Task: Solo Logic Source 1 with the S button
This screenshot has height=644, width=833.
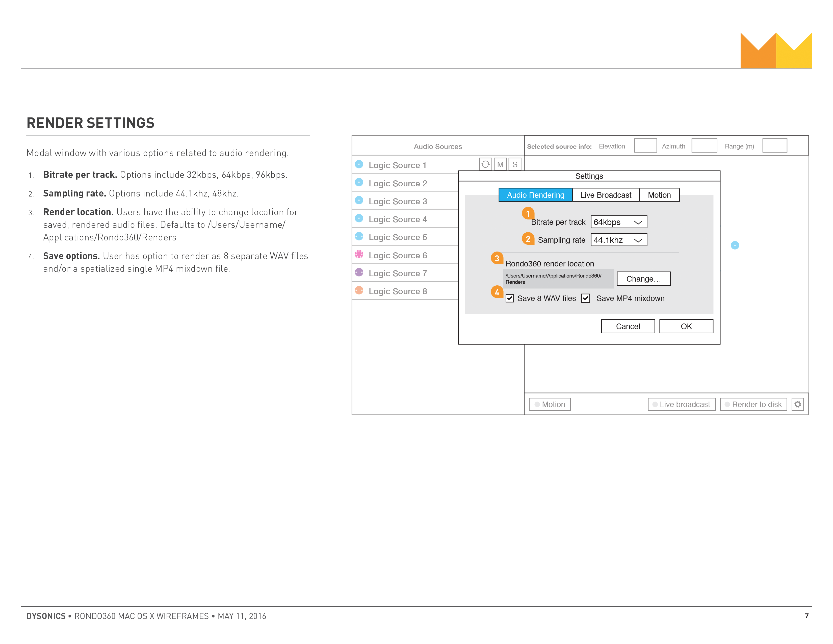Action: pos(514,164)
